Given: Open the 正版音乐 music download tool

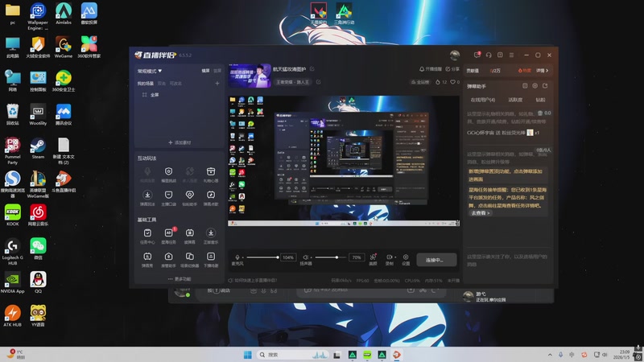Looking at the screenshot, I should [211, 236].
